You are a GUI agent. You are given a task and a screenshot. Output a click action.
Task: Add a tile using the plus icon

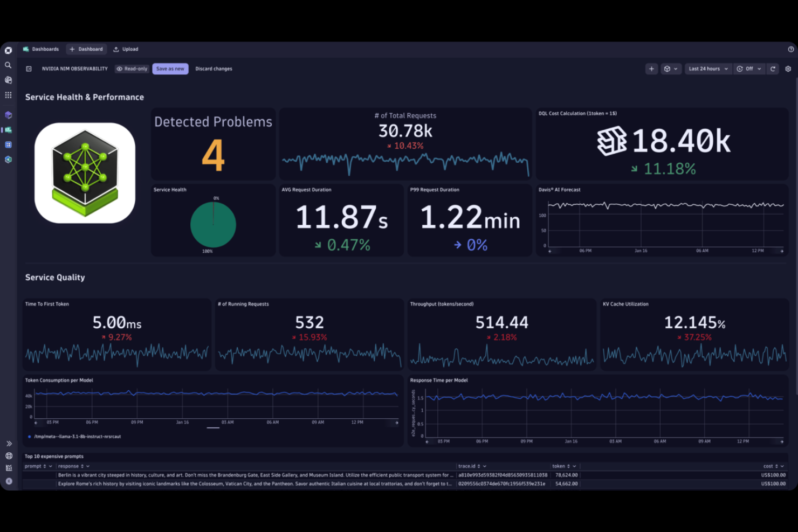pyautogui.click(x=651, y=68)
